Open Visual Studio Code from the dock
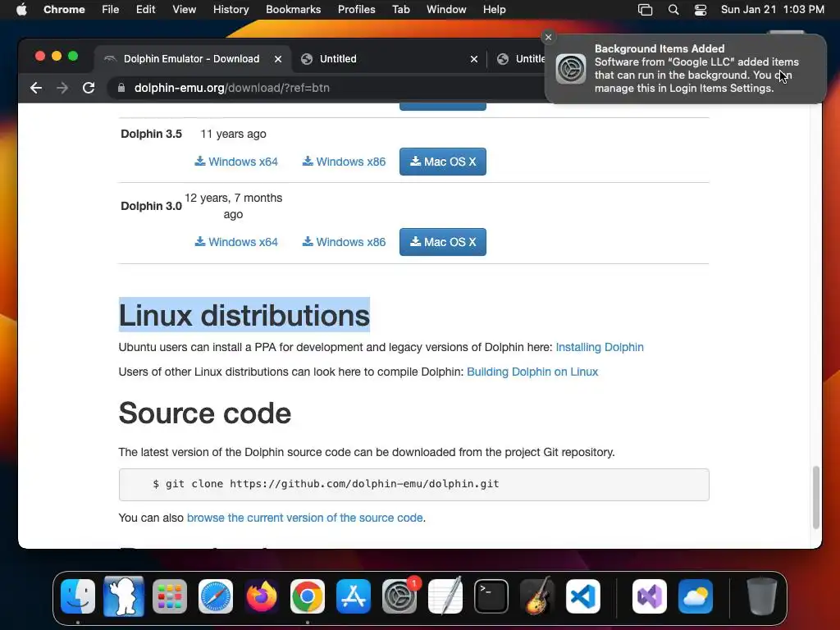 click(583, 596)
